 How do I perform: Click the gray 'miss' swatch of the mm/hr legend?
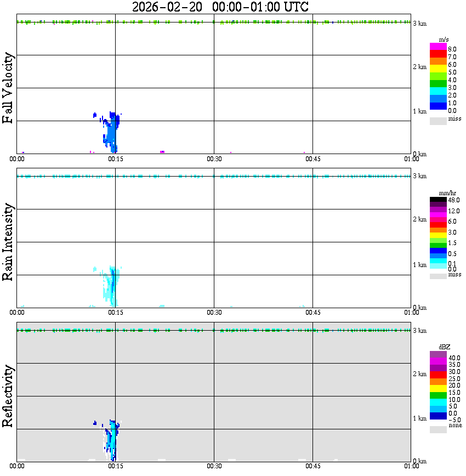pyautogui.click(x=438, y=276)
